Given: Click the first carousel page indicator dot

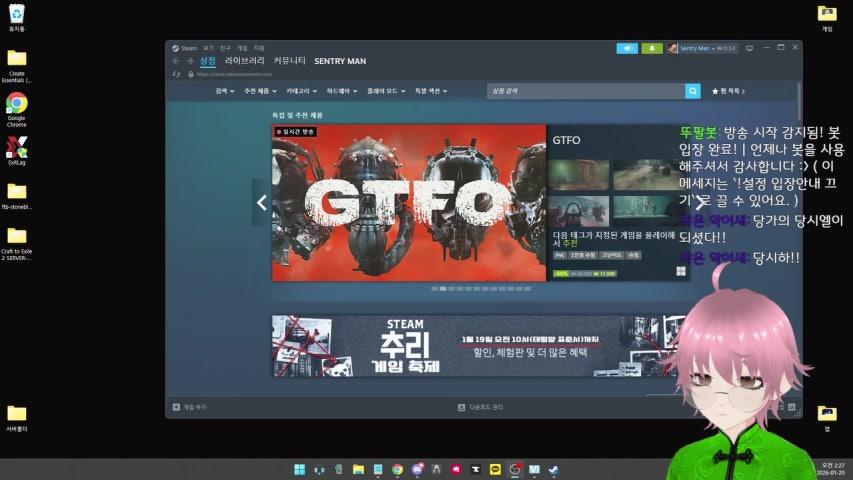Looking at the screenshot, I should pyautogui.click(x=435, y=288).
